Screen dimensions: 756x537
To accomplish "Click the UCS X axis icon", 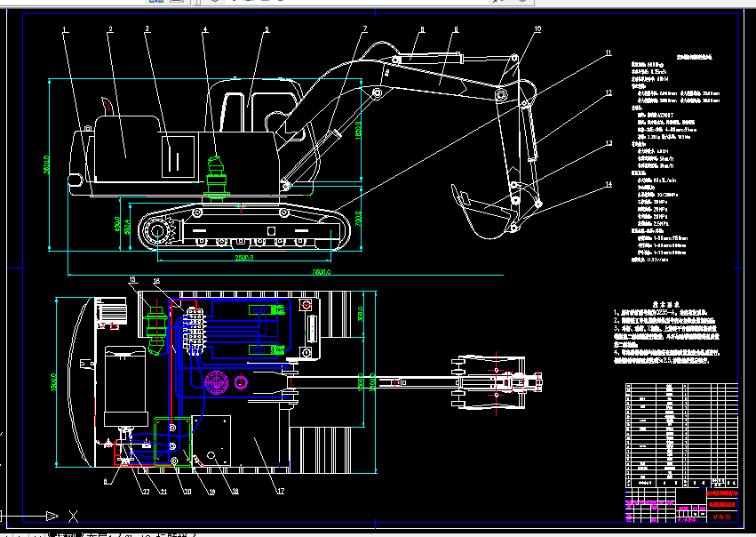I will click(x=73, y=517).
